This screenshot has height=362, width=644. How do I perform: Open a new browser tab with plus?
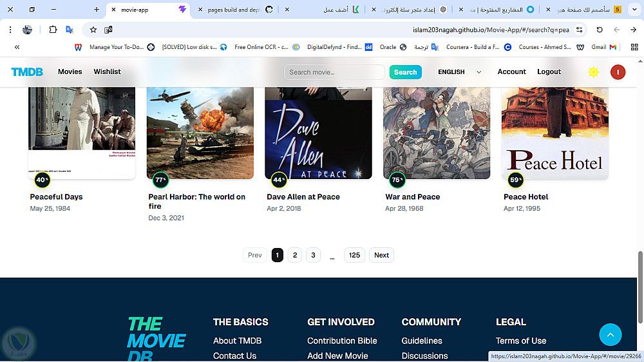click(x=97, y=10)
